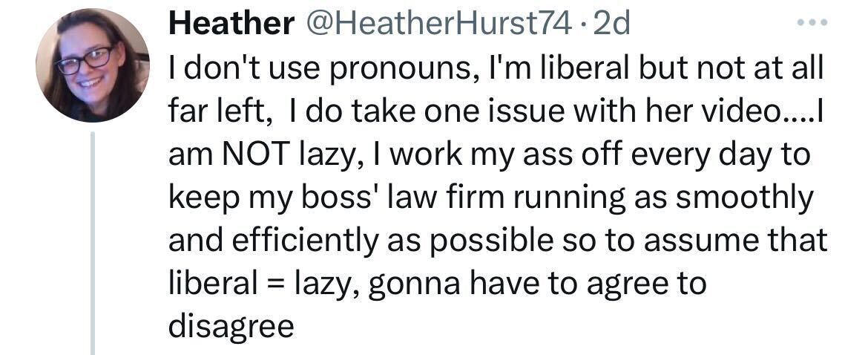
Task: Open the three-dot more options menu
Action: pos(812,23)
